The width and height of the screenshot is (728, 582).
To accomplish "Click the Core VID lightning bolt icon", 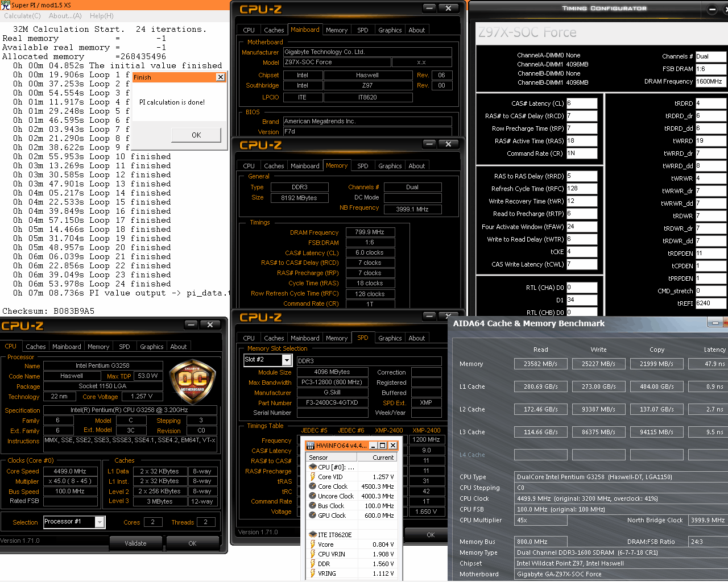I will click(312, 477).
